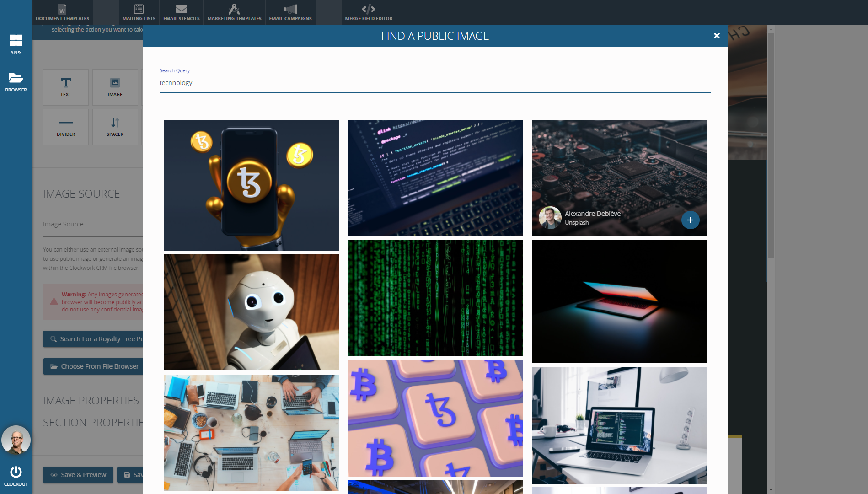Go to Email Stencils tab
The height and width of the screenshot is (494, 868).
182,12
